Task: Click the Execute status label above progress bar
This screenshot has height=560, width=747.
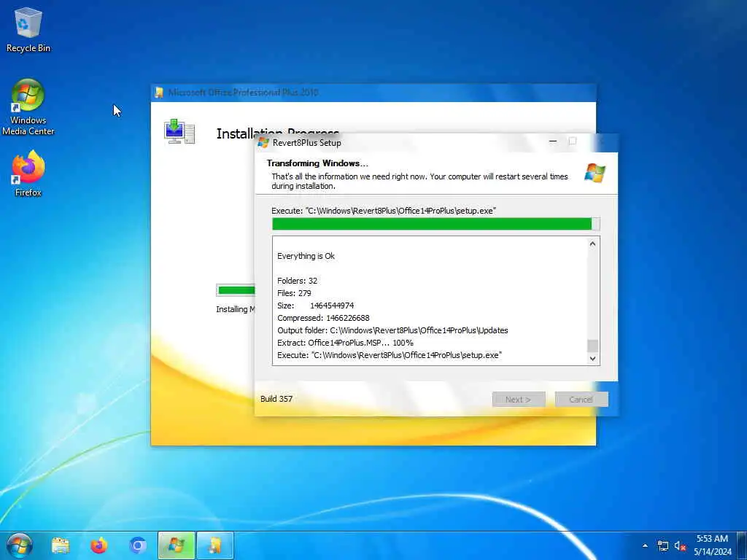Action: pos(384,211)
